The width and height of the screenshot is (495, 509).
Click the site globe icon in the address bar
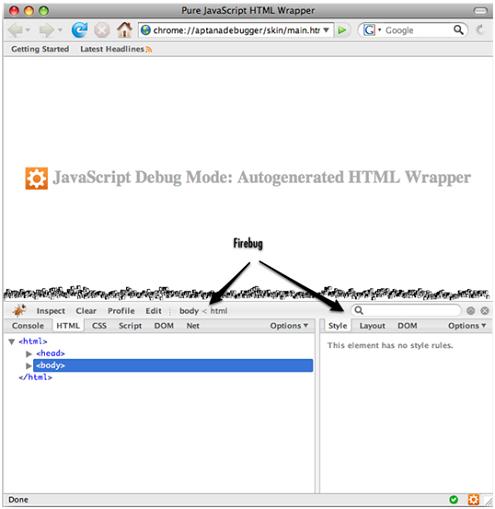click(x=146, y=30)
